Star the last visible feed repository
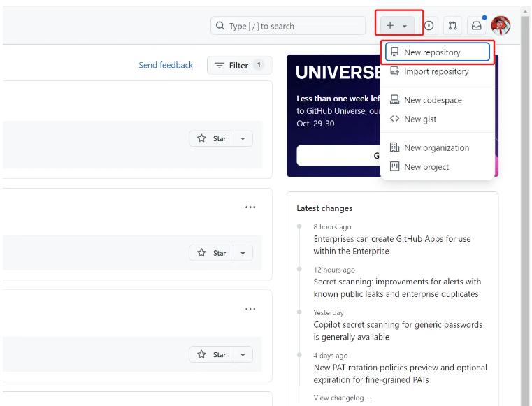532x406 pixels. pyautogui.click(x=212, y=354)
